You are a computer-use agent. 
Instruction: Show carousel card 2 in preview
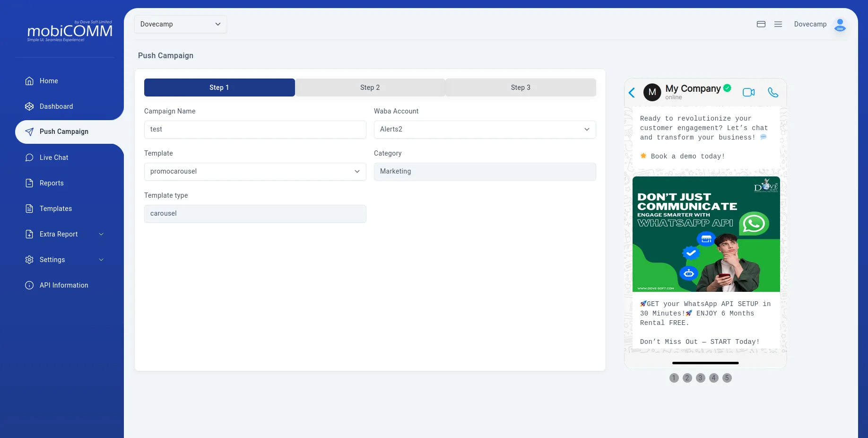(687, 378)
